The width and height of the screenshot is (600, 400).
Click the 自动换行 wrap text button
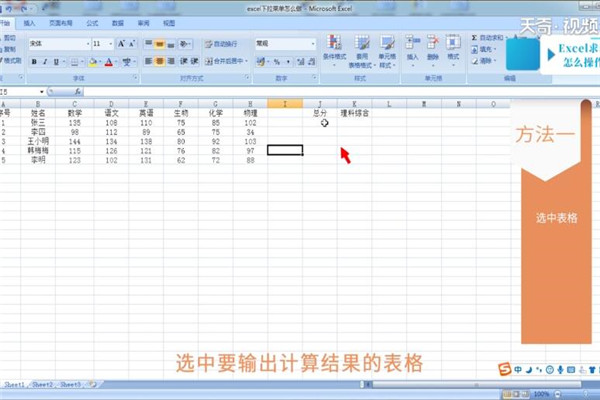point(221,44)
